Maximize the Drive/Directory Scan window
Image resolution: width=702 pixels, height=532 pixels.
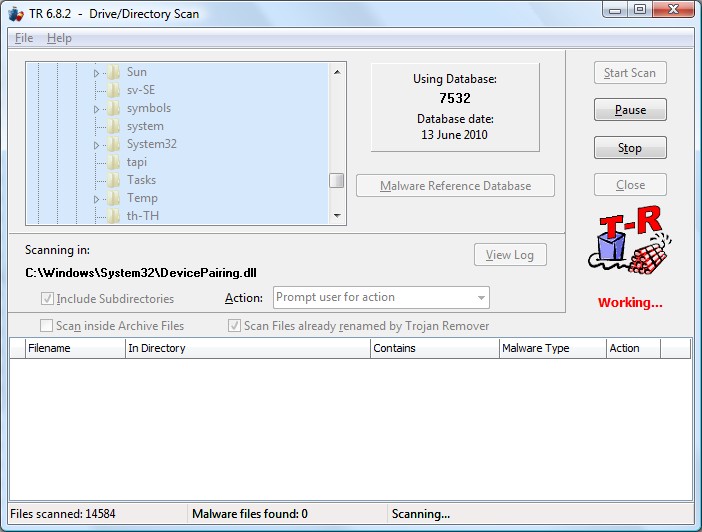coord(640,9)
